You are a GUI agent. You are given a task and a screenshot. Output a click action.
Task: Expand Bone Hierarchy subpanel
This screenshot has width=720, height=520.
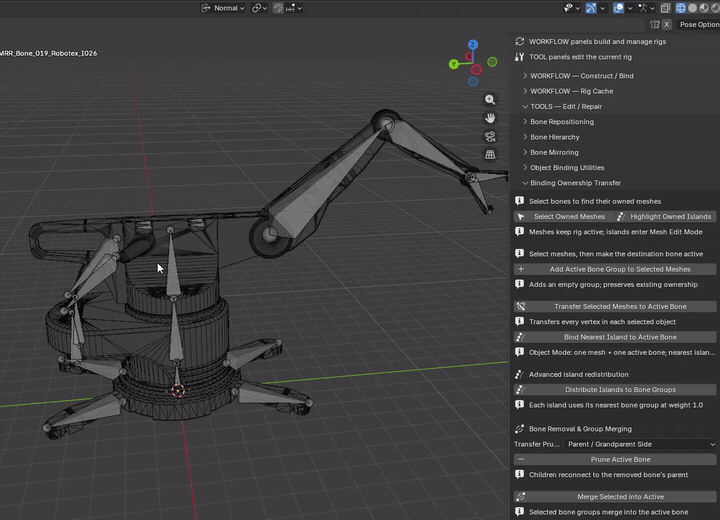(554, 137)
